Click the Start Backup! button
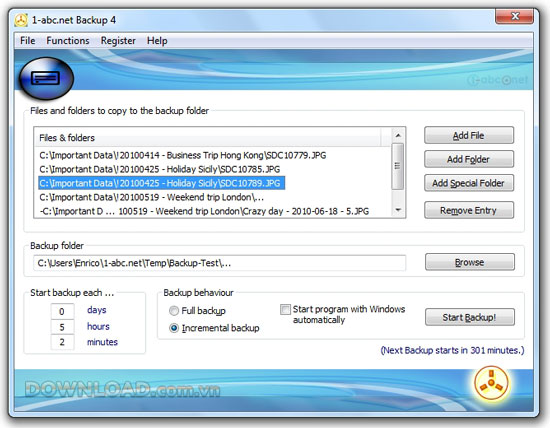 coord(470,317)
